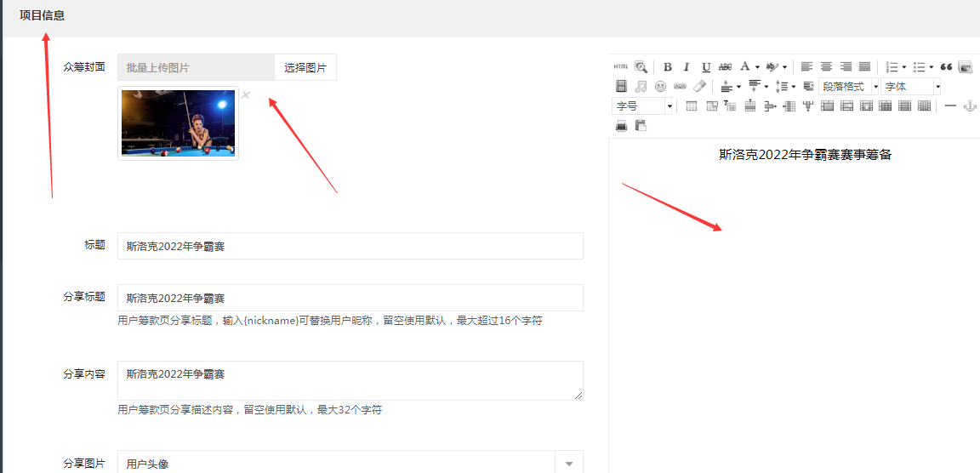Image resolution: width=980 pixels, height=473 pixels.
Task: Click editor text 斯洛克2022年争霸赛赛事筹备
Action: 805,156
